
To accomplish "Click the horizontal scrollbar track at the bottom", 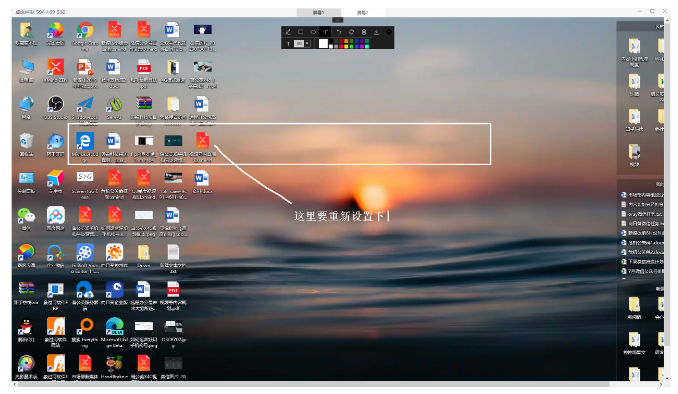I will click(x=337, y=384).
